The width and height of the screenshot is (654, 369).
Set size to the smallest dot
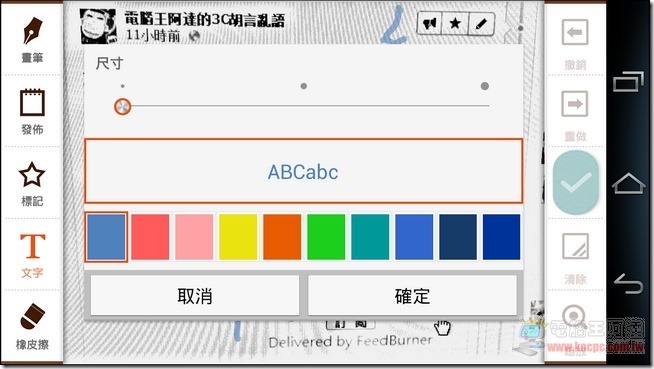pyautogui.click(x=123, y=86)
